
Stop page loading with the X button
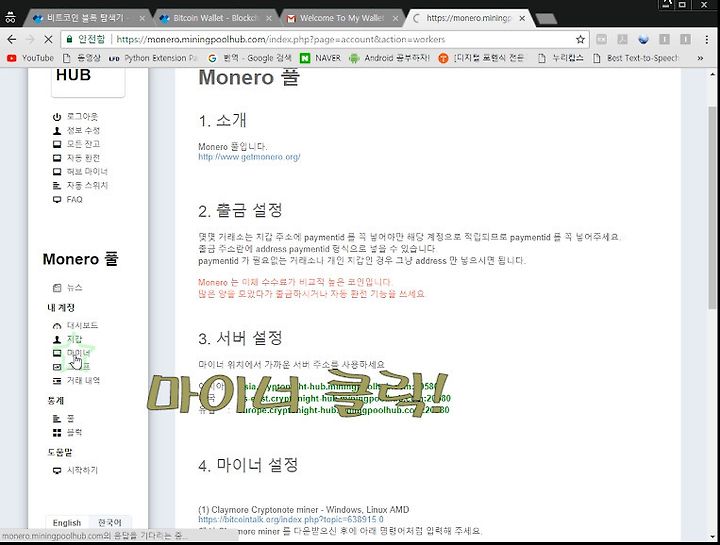click(48, 39)
